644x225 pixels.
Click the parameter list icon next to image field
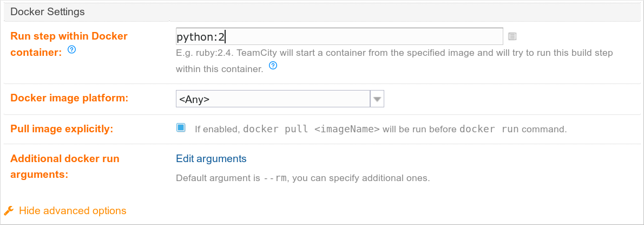click(x=512, y=37)
